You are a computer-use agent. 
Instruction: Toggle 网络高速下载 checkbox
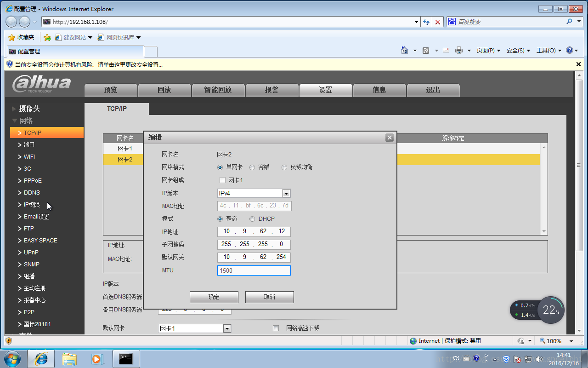click(276, 328)
